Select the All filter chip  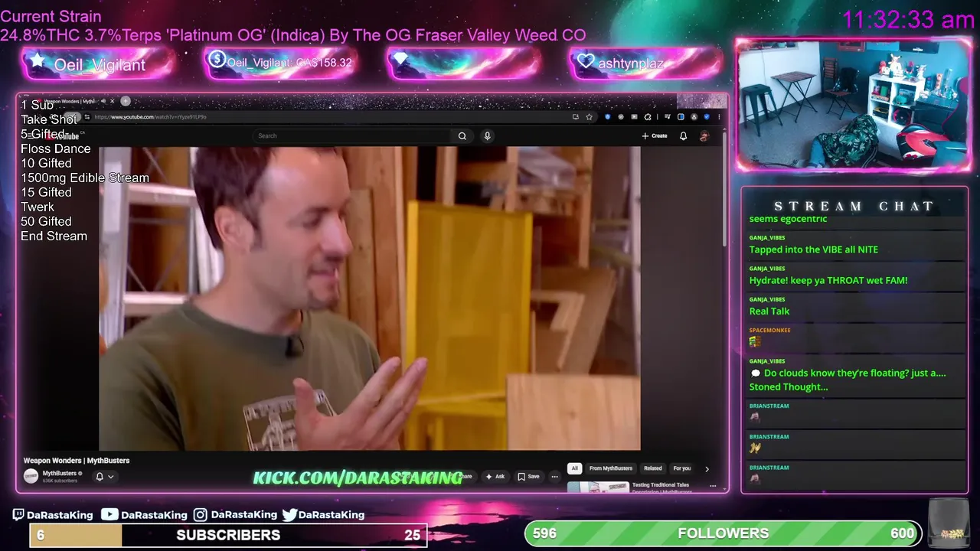[x=574, y=468]
